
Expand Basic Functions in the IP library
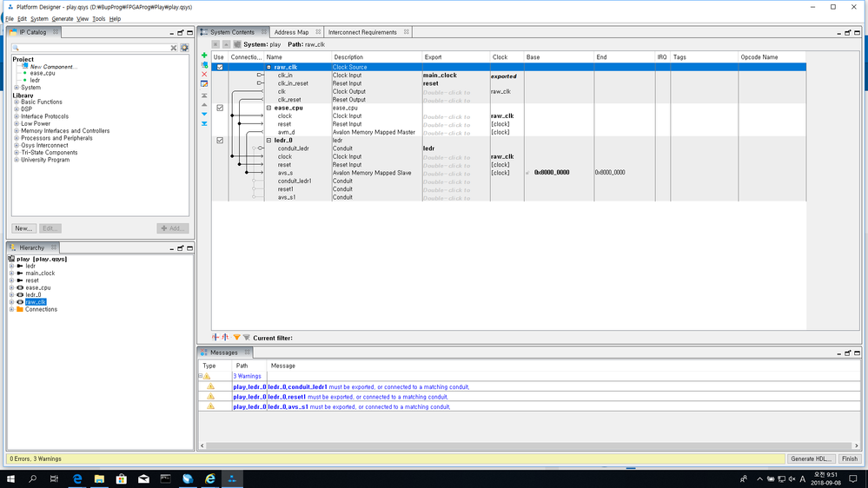17,102
